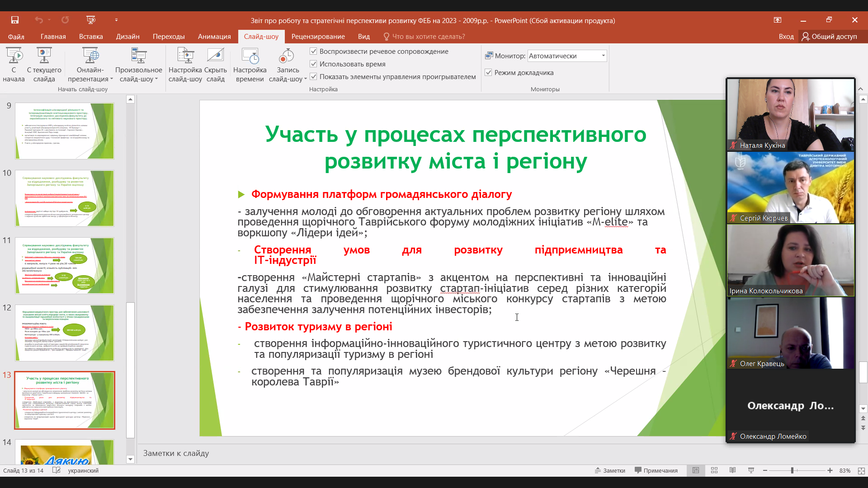Click the Save icon in quick access toolbar
Viewport: 868px width, 488px height.
pos(15,20)
